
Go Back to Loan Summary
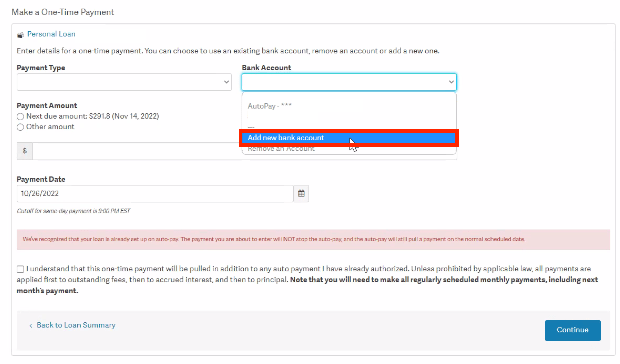coord(75,325)
